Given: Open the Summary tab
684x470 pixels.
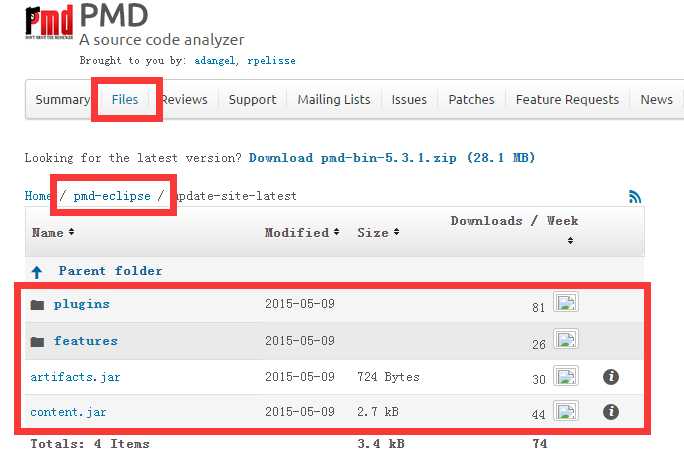Looking at the screenshot, I should coord(63,99).
